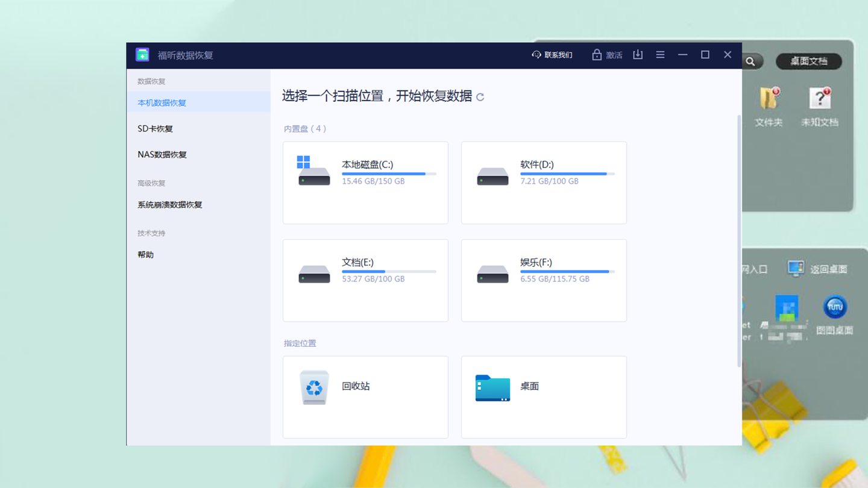Image resolution: width=868 pixels, height=488 pixels.
Task: Refresh the drive list with reload icon
Action: (480, 97)
